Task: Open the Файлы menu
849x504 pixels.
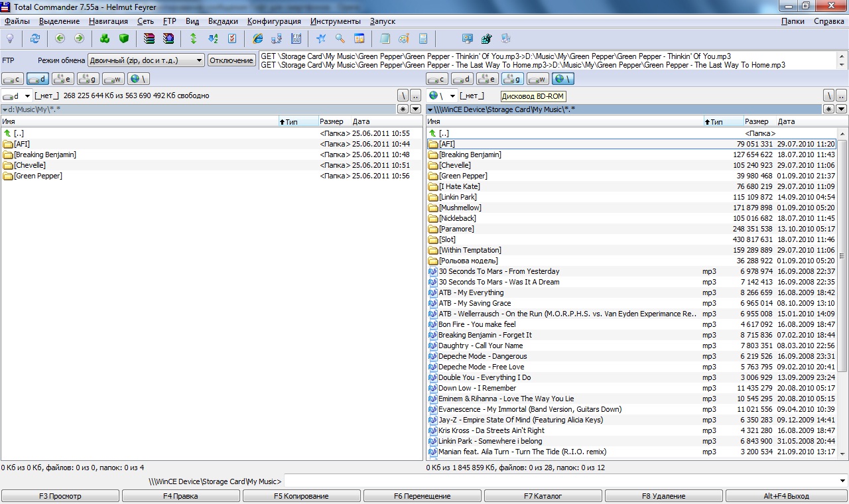Action: [17, 21]
